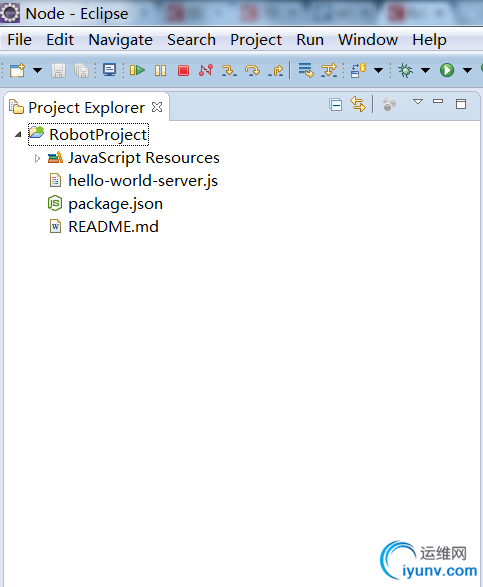The image size is (483, 587).
Task: Open the Window menu
Action: 368,40
